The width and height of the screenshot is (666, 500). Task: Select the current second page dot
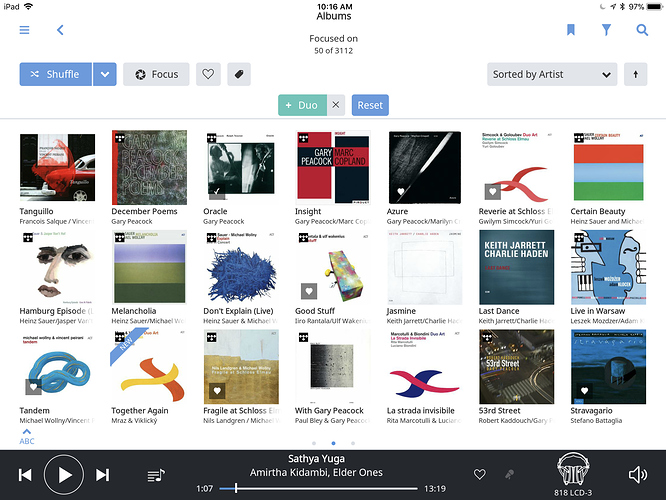click(x=333, y=443)
